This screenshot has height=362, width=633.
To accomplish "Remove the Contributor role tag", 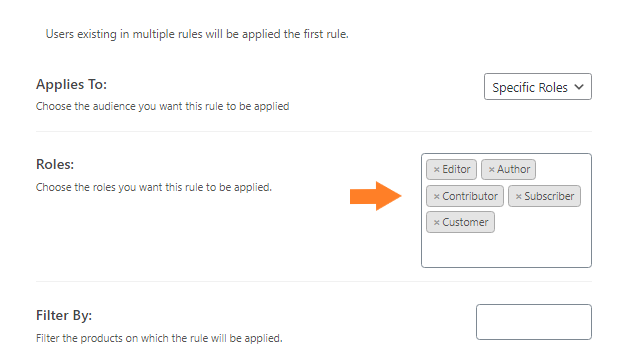I will coord(436,197).
